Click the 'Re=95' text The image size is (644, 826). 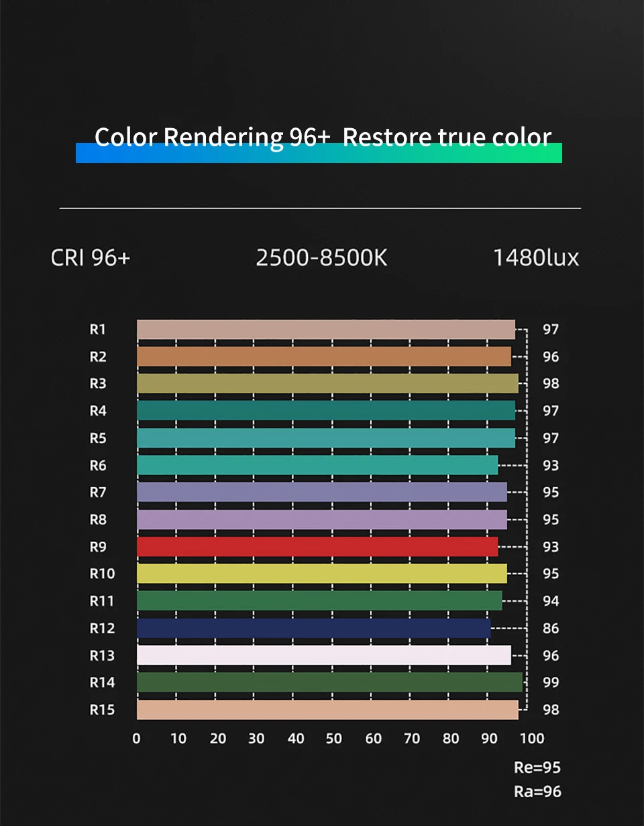tap(537, 768)
